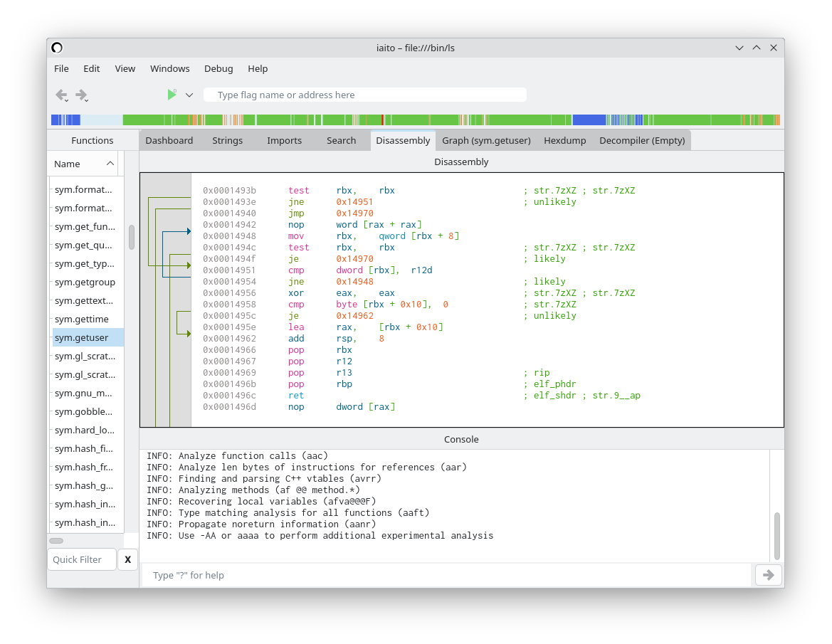Click the functions list vertical scrollbar
This screenshot has width=832, height=644.
tap(132, 237)
